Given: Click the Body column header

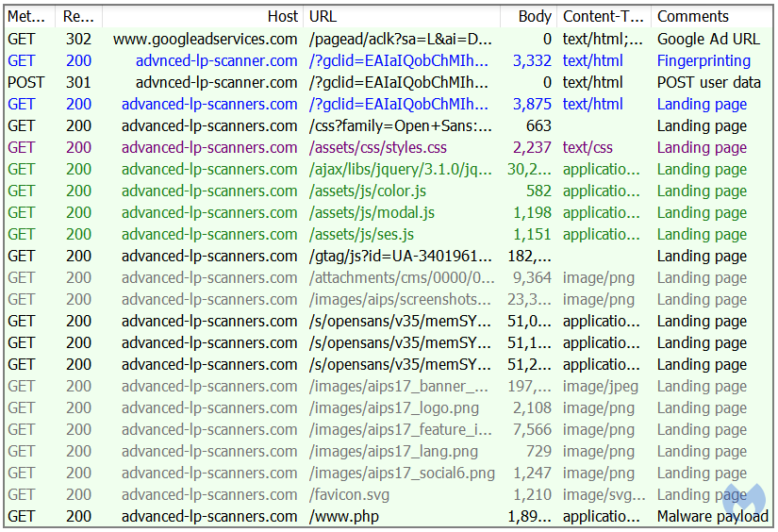Looking at the screenshot, I should coord(535,16).
